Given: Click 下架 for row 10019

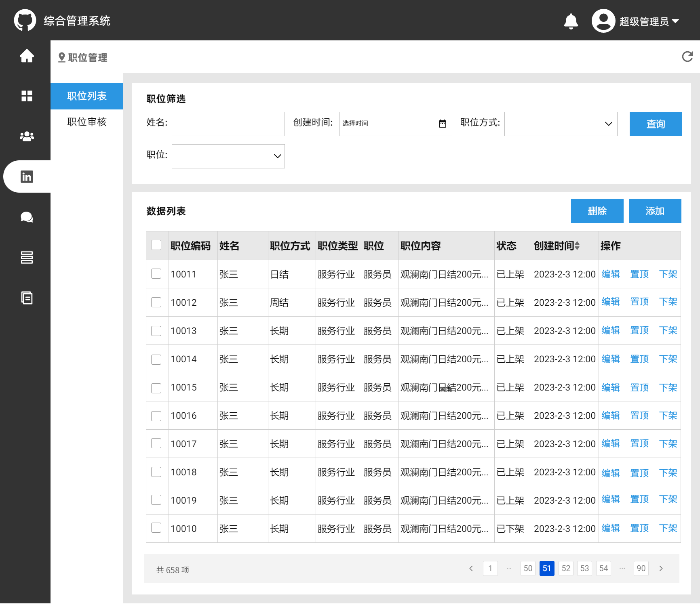Looking at the screenshot, I should pyautogui.click(x=668, y=499).
